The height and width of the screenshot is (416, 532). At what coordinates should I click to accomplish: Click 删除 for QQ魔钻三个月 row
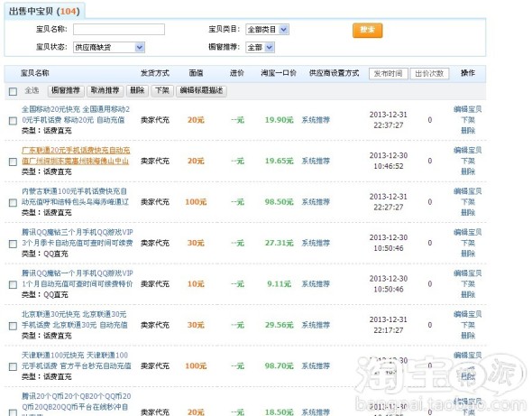click(x=468, y=254)
